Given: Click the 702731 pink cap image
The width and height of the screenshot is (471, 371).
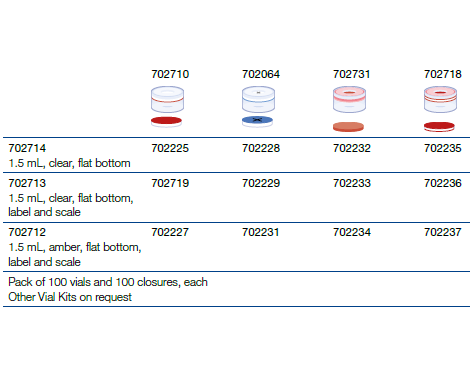Looking at the screenshot, I should [349, 99].
